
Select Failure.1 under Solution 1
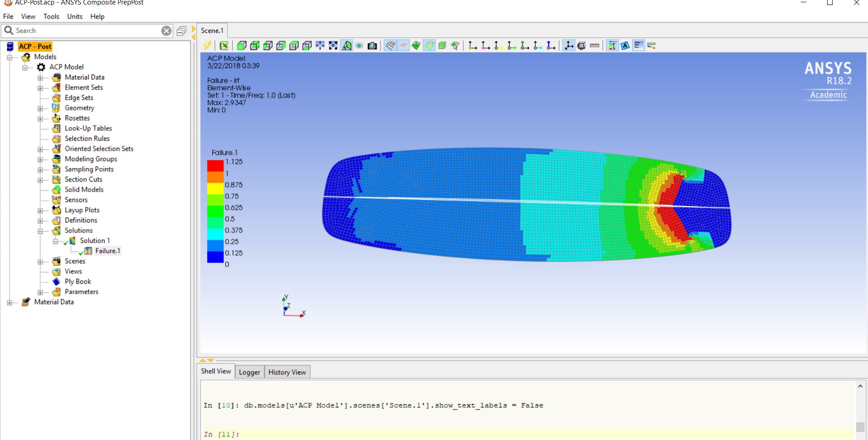[x=108, y=251]
